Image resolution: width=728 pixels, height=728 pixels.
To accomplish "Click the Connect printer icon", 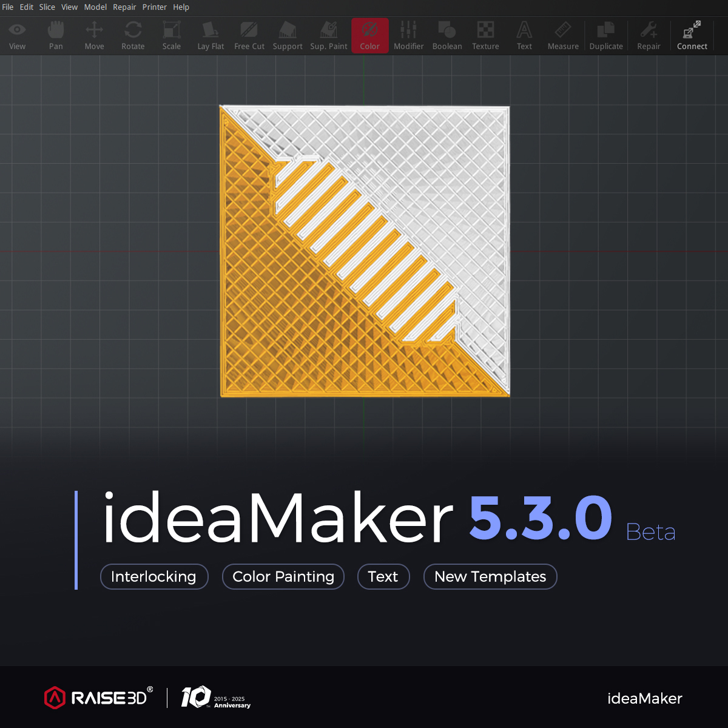I will (x=692, y=36).
